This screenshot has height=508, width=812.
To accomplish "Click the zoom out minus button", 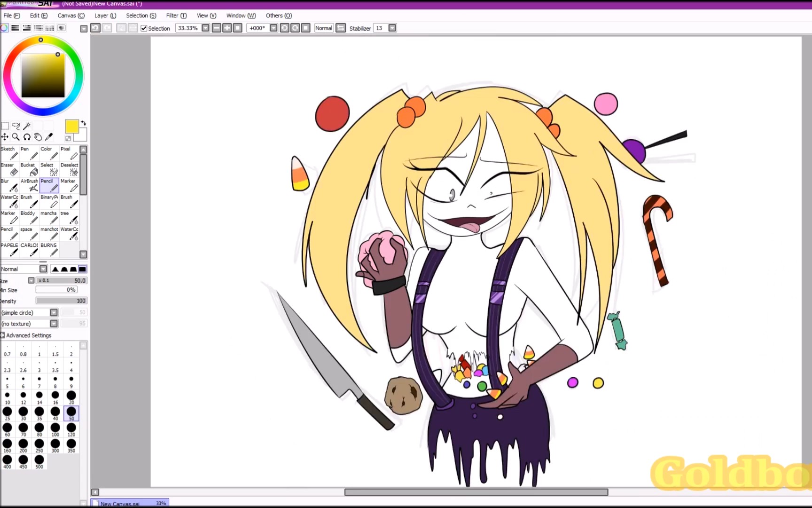I will [217, 28].
